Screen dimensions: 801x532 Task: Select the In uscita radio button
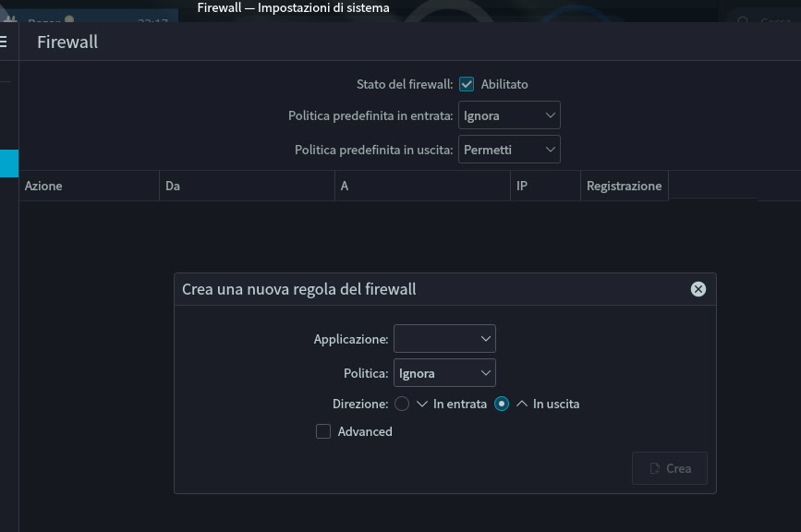pos(502,404)
